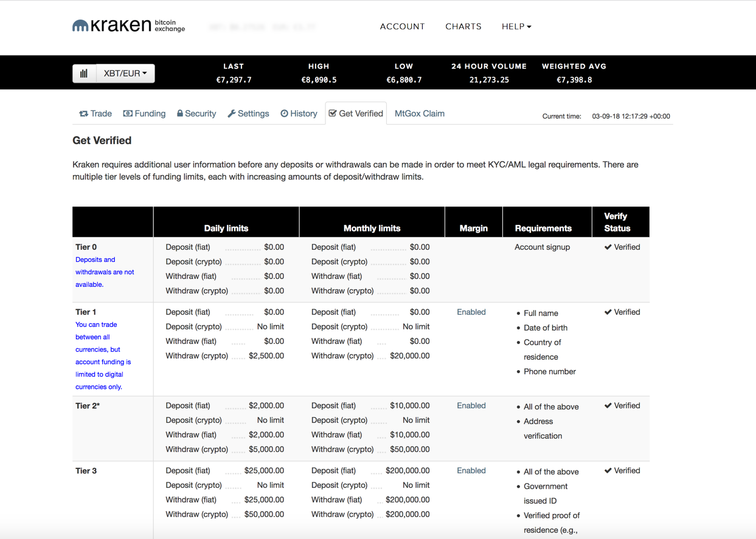Screen dimensions: 756x539
Task: Click the LOW price €6,800.7
Action: tap(404, 80)
